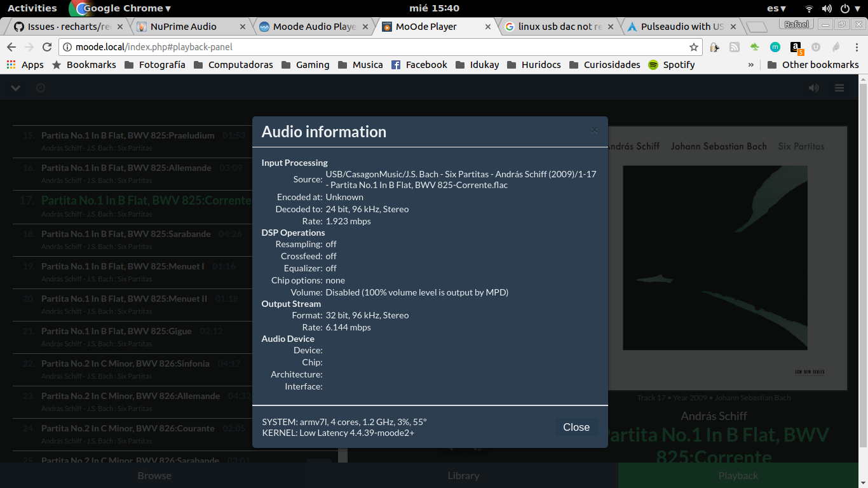
Task: Click the page vertical scrollbar
Action: click(x=863, y=267)
